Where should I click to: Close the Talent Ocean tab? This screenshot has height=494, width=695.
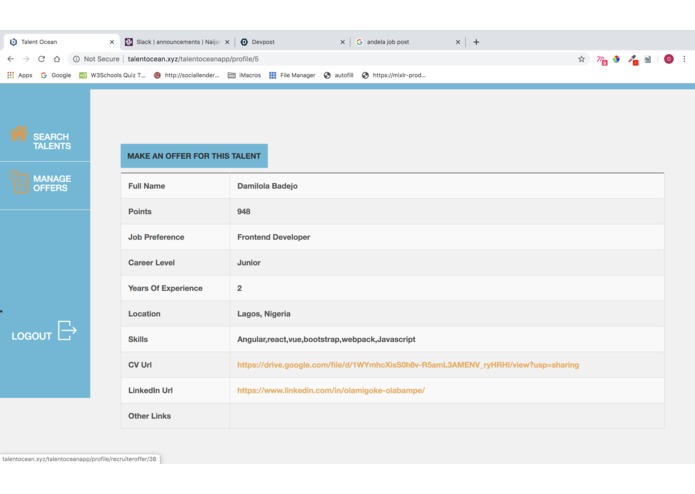112,42
